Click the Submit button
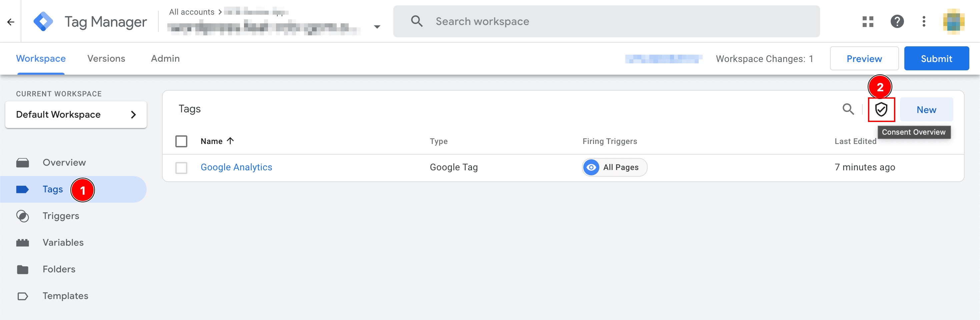 click(936, 59)
